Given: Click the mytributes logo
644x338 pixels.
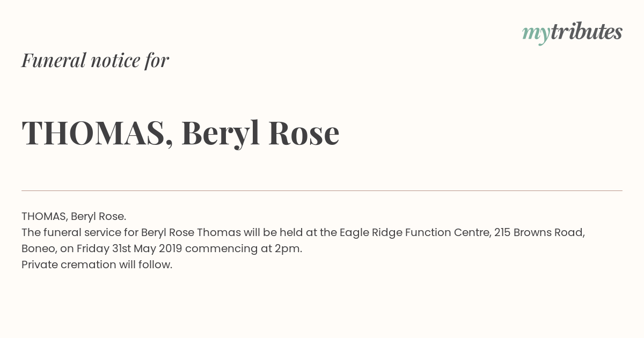Looking at the screenshot, I should point(572,33).
